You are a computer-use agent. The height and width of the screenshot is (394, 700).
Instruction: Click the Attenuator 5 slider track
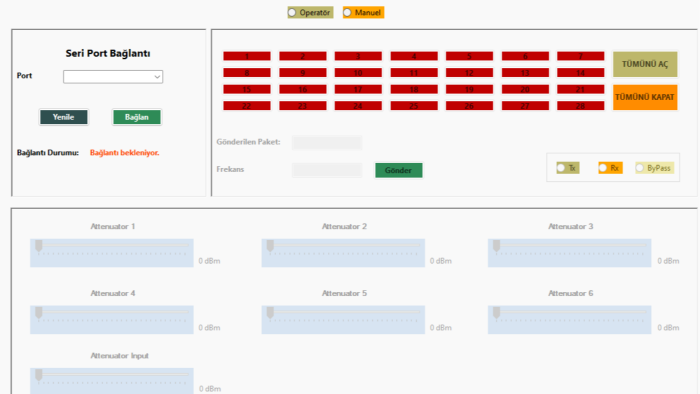(x=343, y=319)
